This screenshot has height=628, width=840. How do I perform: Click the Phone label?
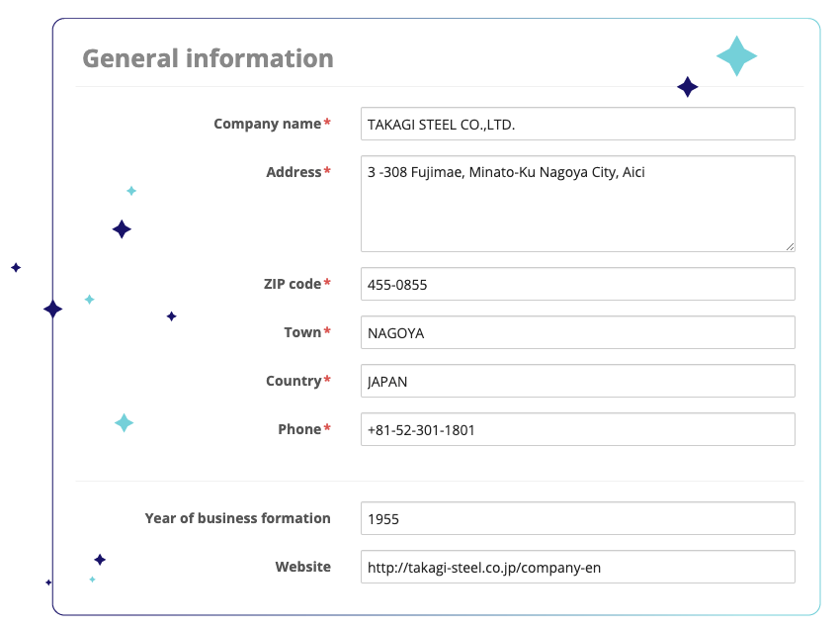tap(299, 429)
